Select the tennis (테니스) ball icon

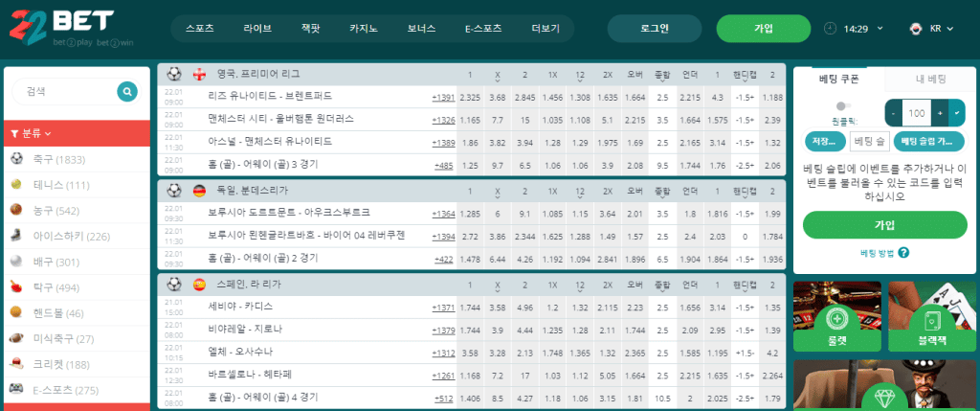click(x=17, y=185)
